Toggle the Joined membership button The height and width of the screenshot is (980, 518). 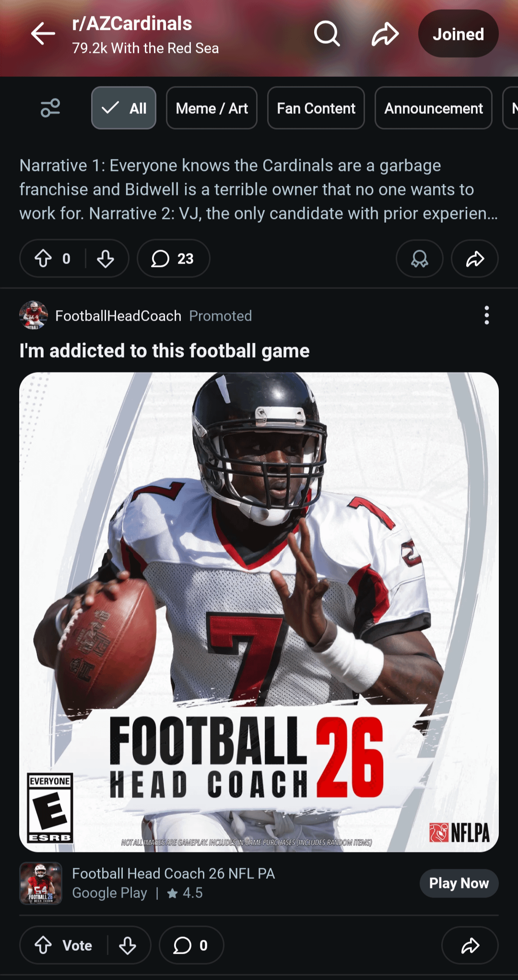458,34
